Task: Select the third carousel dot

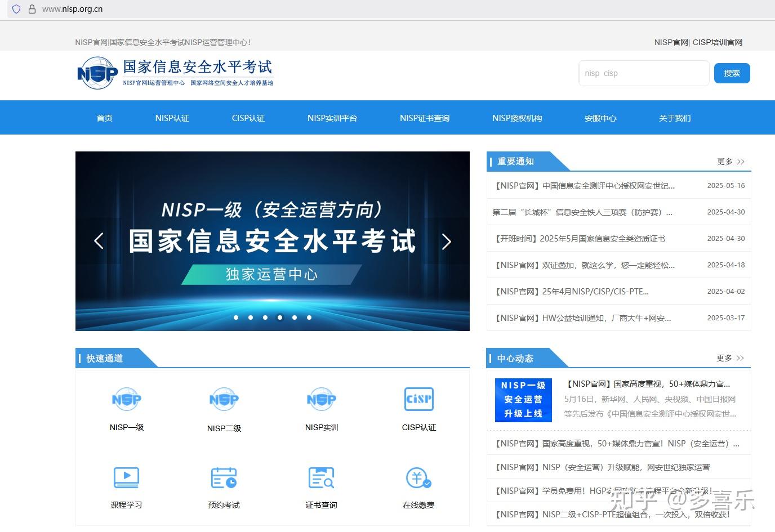Action: tap(265, 318)
